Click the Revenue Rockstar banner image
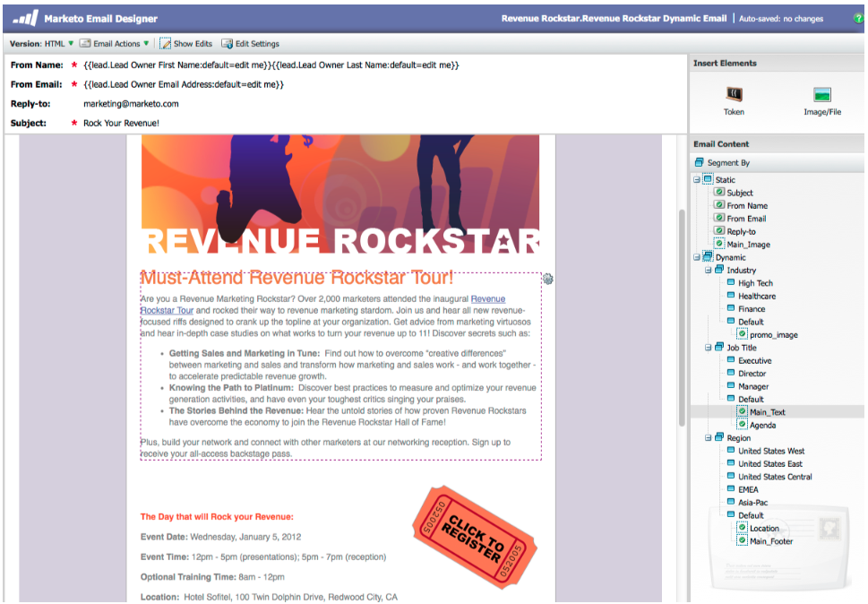Image resolution: width=868 pixels, height=604 pixels. (340, 194)
